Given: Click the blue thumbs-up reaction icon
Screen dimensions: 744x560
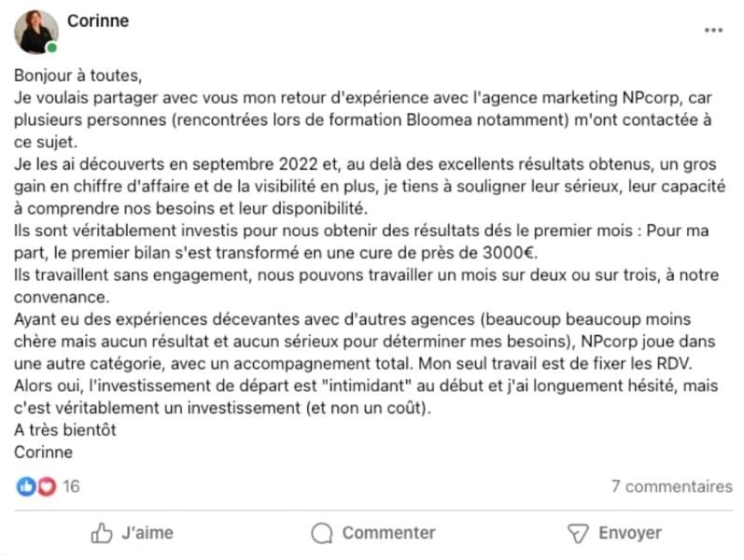Looking at the screenshot, I should point(26,486).
